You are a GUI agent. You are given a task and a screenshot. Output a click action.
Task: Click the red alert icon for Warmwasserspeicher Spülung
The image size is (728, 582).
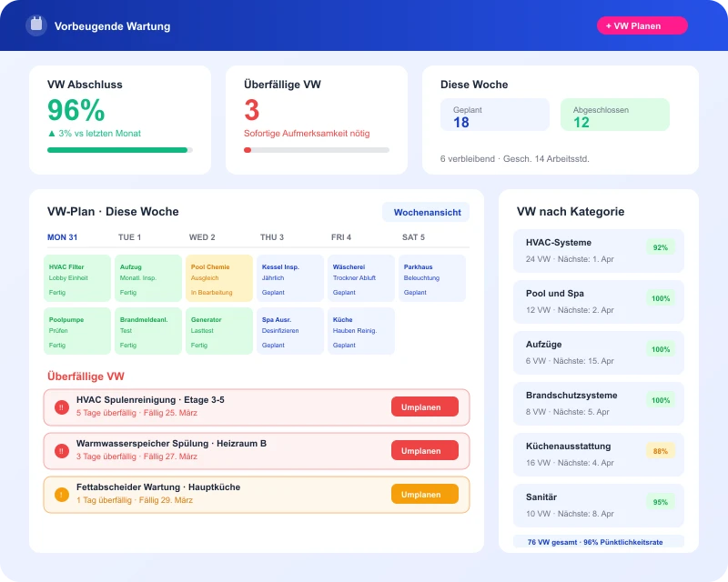pos(62,451)
